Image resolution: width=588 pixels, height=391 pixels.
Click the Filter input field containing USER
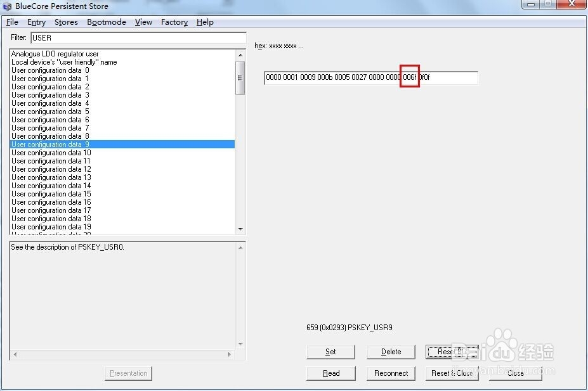point(138,38)
